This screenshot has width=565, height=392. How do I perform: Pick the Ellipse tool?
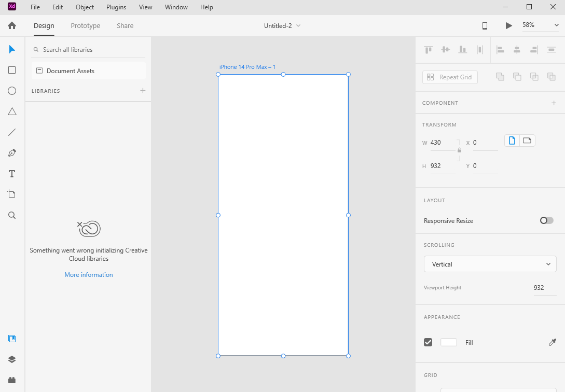pos(12,91)
